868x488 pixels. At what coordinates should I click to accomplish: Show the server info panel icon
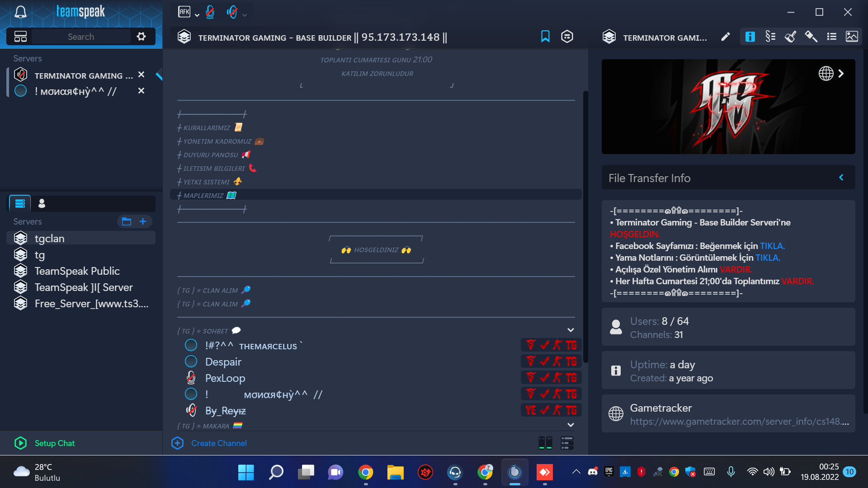click(x=750, y=37)
